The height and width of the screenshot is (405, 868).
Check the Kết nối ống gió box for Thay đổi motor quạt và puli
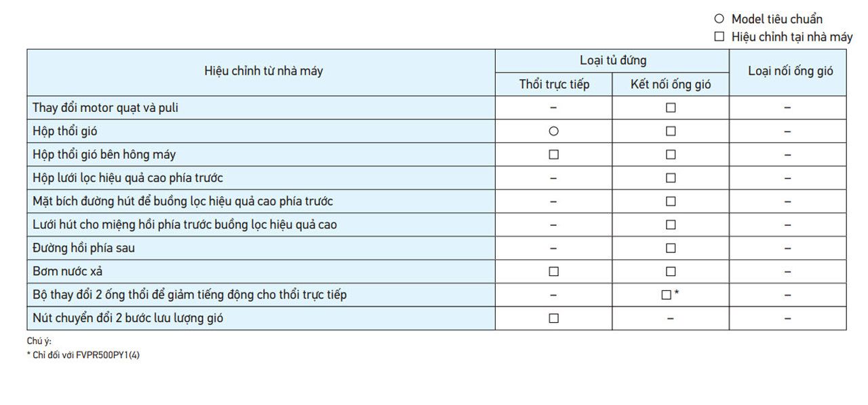671,107
